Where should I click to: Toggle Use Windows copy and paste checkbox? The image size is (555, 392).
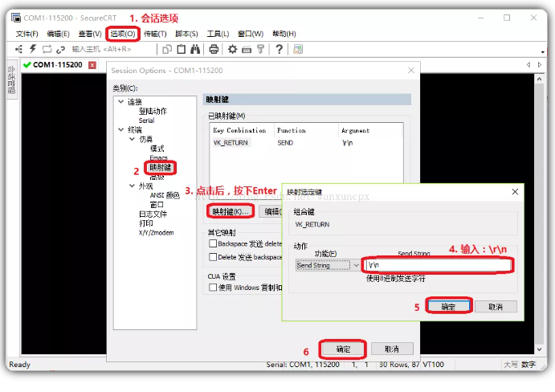[x=213, y=287]
